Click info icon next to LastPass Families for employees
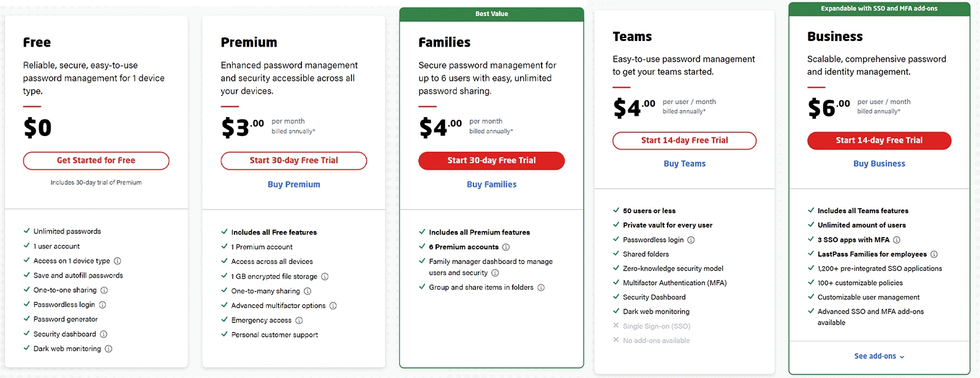Image resolution: width=980 pixels, height=378 pixels. (934, 254)
